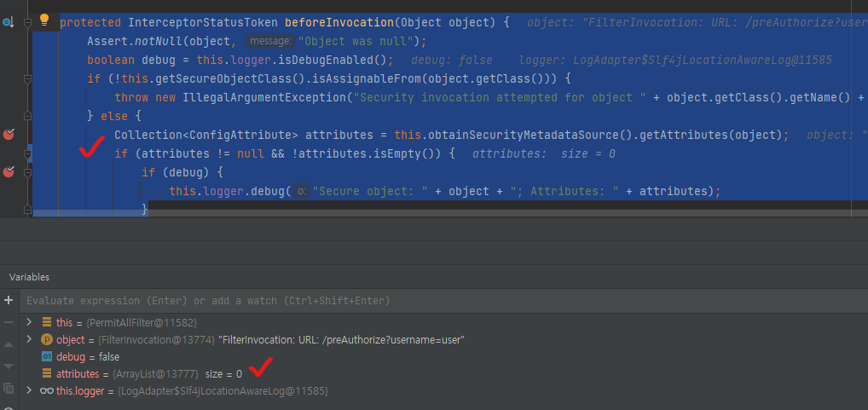Toggle breakpoint on the if (debug) line
The height and width of the screenshot is (410, 868).
(9, 172)
